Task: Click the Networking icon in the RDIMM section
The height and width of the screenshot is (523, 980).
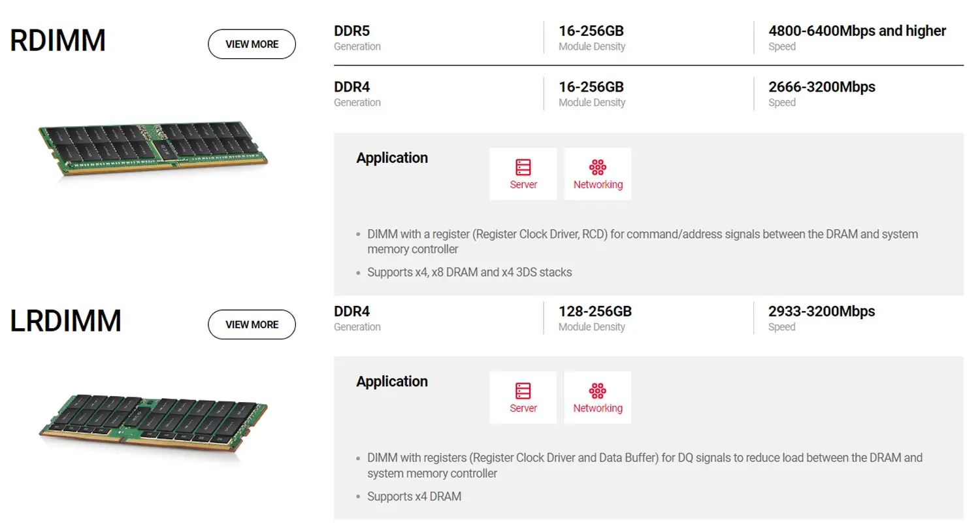Action: coord(598,173)
